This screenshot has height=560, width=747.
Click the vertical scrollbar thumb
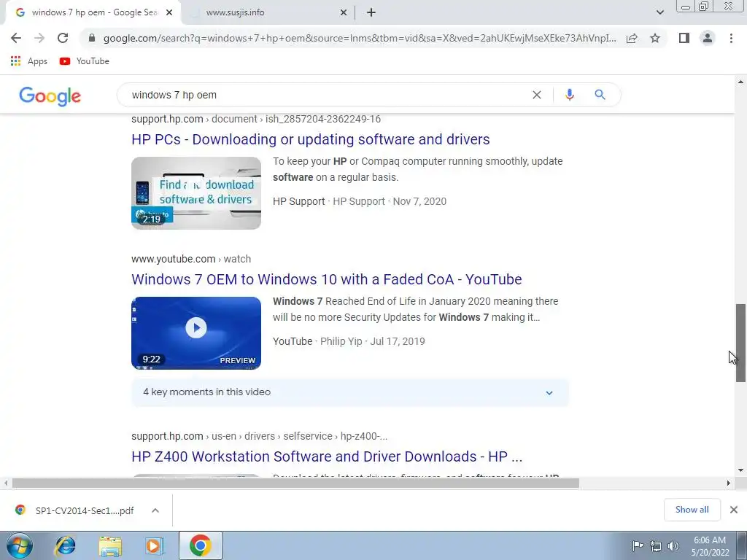[x=740, y=343]
